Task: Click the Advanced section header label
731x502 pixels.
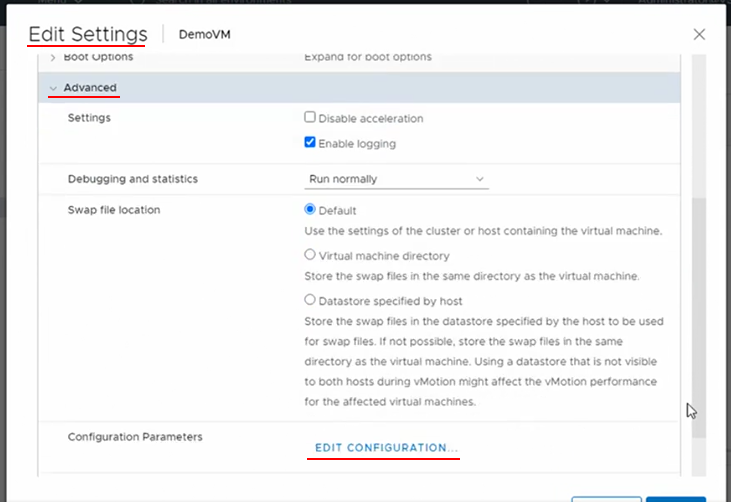Action: [90, 88]
